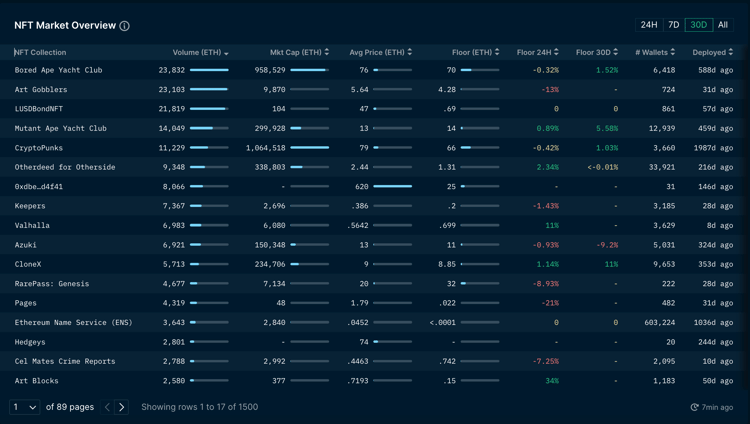750x424 pixels.
Task: Sort by Avg Price (ETH) arrows
Action: (409, 52)
